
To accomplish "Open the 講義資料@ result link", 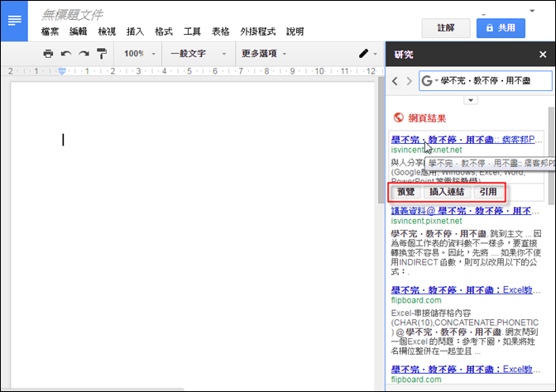I will 464,211.
